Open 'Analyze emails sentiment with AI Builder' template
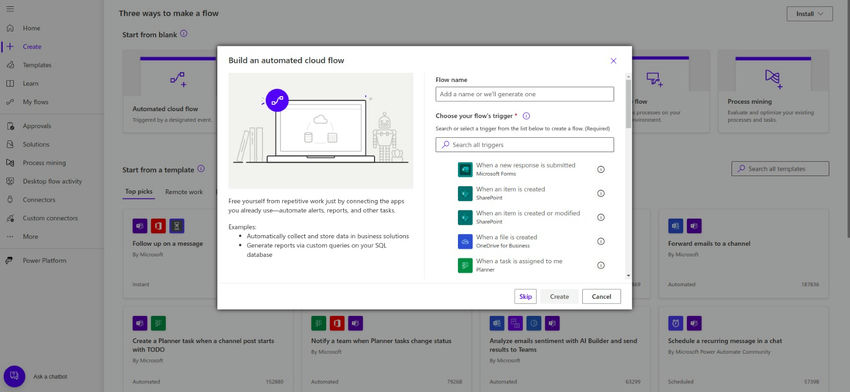Image resolution: width=850 pixels, height=392 pixels. pyautogui.click(x=565, y=349)
